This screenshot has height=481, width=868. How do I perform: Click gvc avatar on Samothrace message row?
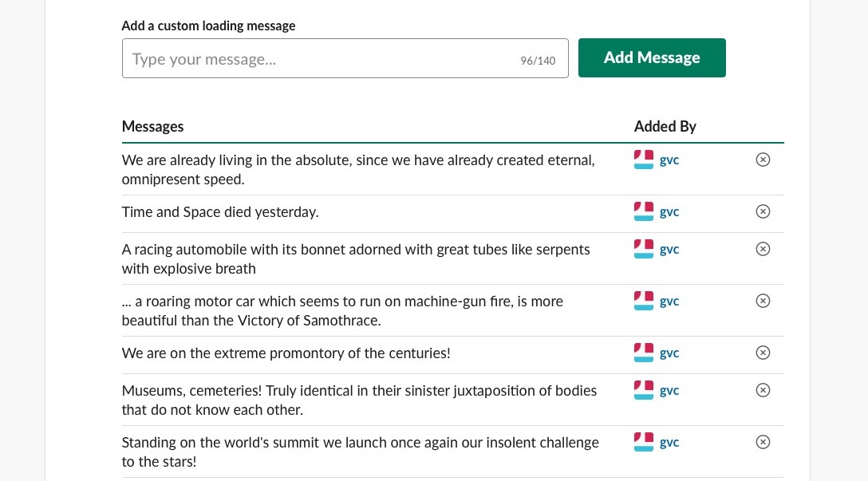643,301
